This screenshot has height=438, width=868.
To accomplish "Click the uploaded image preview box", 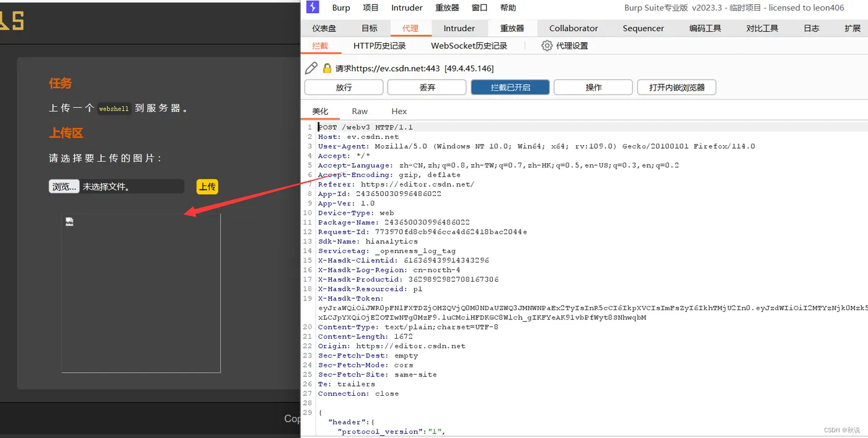I will [141, 293].
